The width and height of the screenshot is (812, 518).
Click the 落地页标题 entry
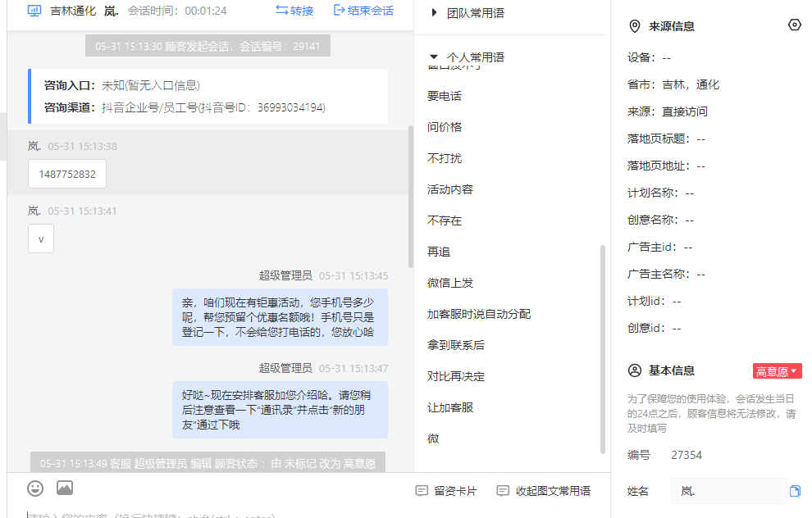click(666, 139)
